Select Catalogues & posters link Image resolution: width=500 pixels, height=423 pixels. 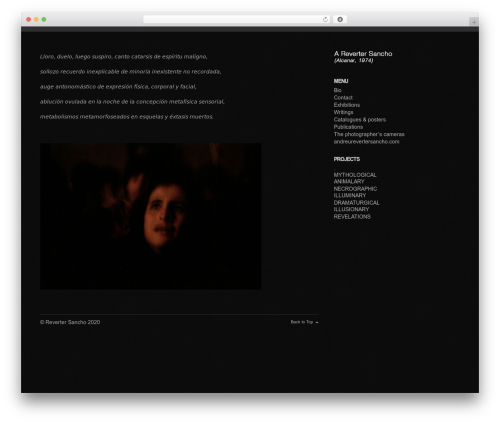(x=360, y=120)
